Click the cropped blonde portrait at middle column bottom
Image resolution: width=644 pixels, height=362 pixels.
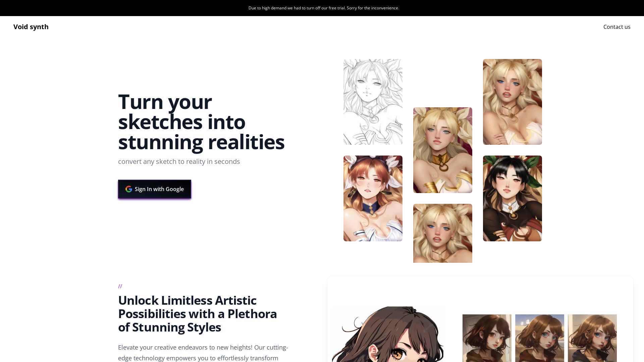(x=442, y=233)
